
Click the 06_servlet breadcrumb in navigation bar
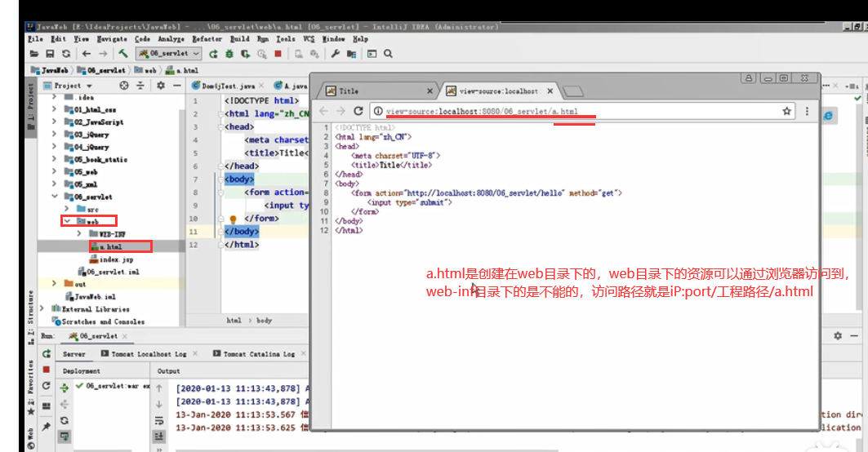pyautogui.click(x=102, y=70)
